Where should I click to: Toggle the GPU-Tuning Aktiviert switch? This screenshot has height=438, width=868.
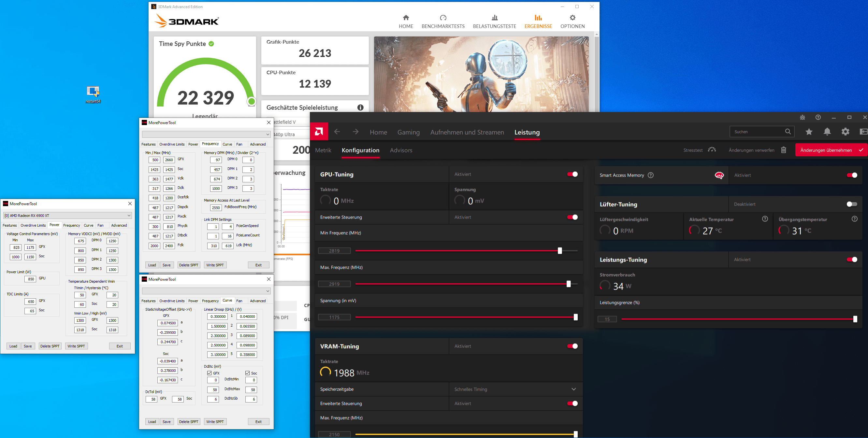pyautogui.click(x=572, y=174)
